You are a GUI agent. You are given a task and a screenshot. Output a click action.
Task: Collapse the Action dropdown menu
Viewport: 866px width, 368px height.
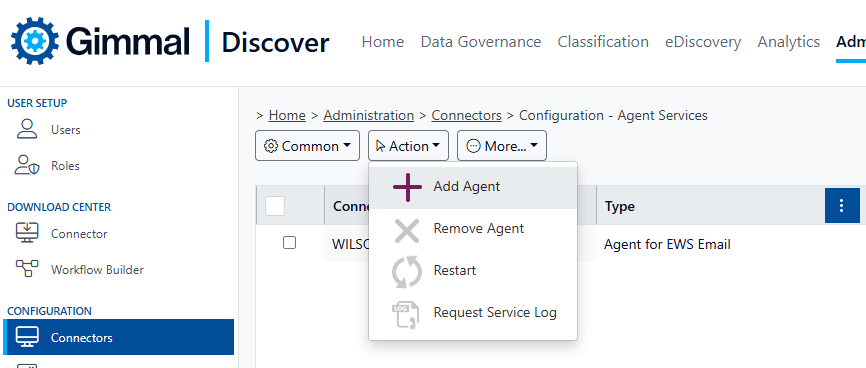[408, 146]
